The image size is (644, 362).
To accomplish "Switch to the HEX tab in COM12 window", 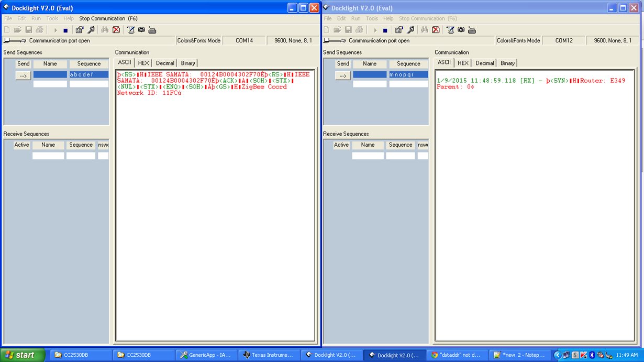I will (463, 63).
